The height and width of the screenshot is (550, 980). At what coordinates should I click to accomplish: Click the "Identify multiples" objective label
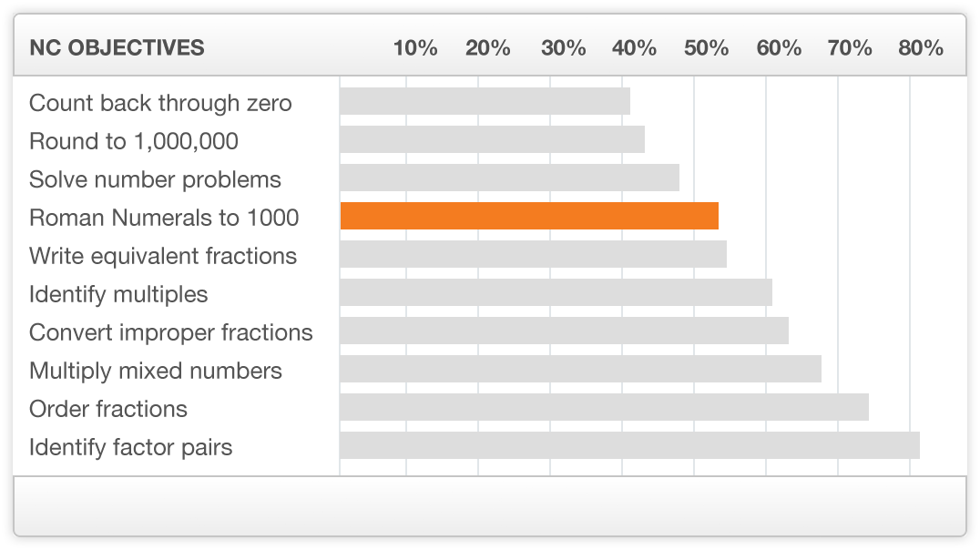click(118, 294)
